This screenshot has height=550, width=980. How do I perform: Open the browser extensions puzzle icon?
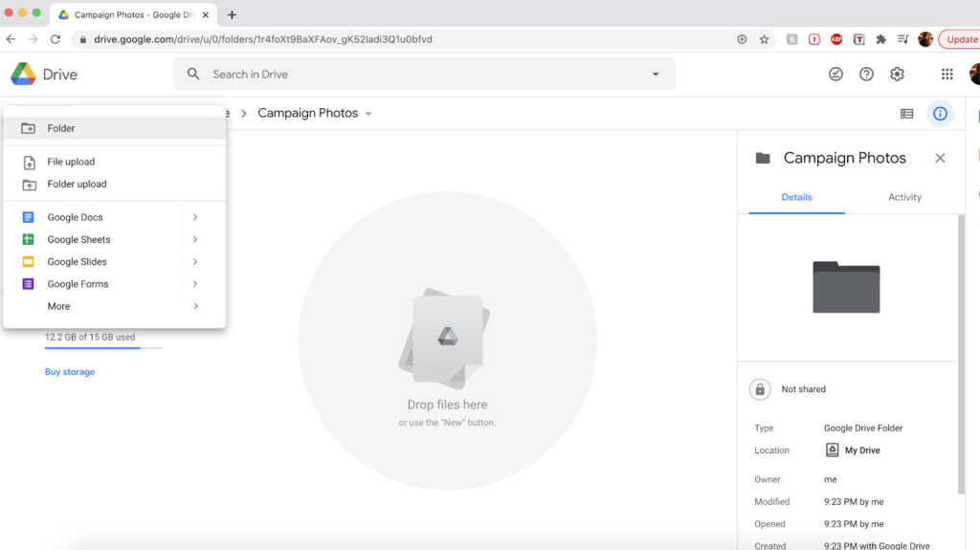880,39
